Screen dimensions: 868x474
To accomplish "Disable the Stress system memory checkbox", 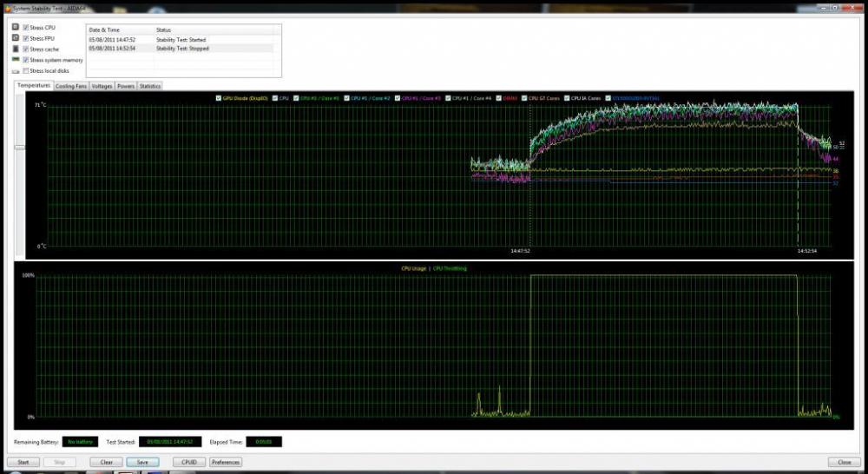I will click(x=26, y=60).
